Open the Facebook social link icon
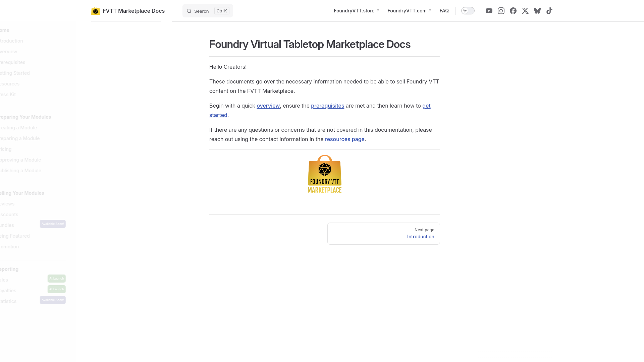 tap(513, 11)
